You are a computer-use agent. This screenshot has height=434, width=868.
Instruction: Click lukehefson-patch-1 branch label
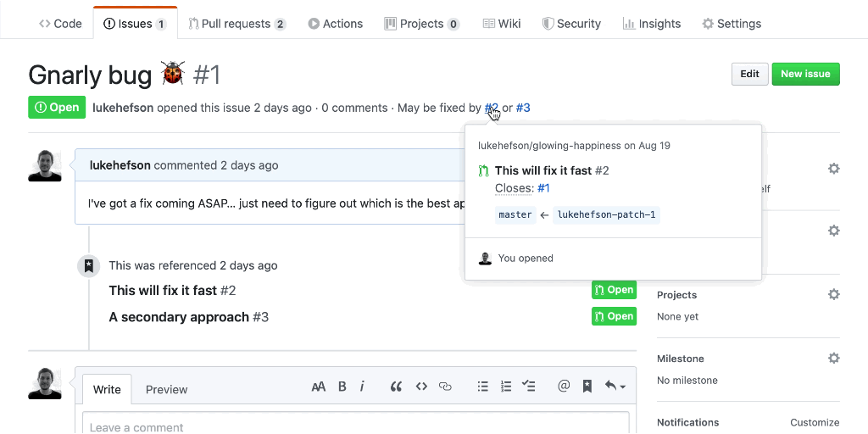coord(606,214)
